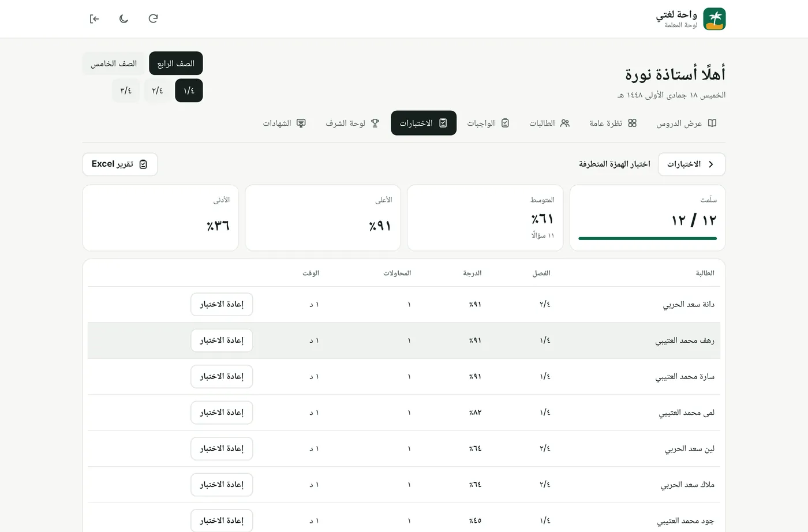Open the active الاختبارات tab

[x=424, y=123]
